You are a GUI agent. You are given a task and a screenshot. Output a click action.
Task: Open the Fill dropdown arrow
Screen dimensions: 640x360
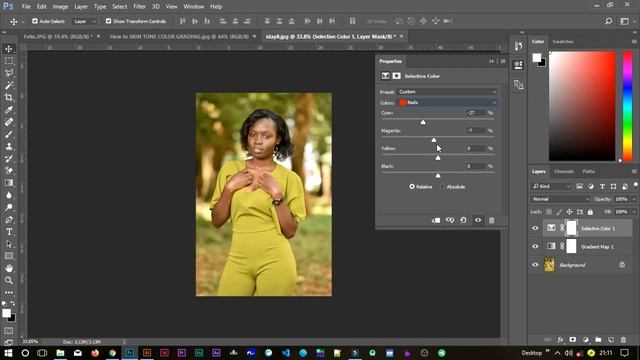tap(633, 212)
